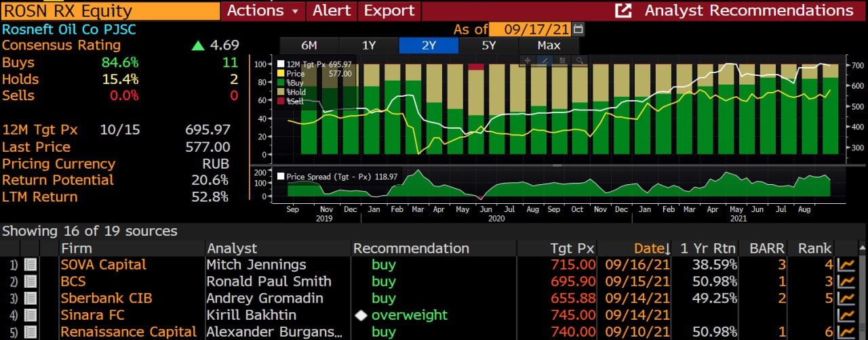Open the Sinara FC firm link

coord(92,316)
